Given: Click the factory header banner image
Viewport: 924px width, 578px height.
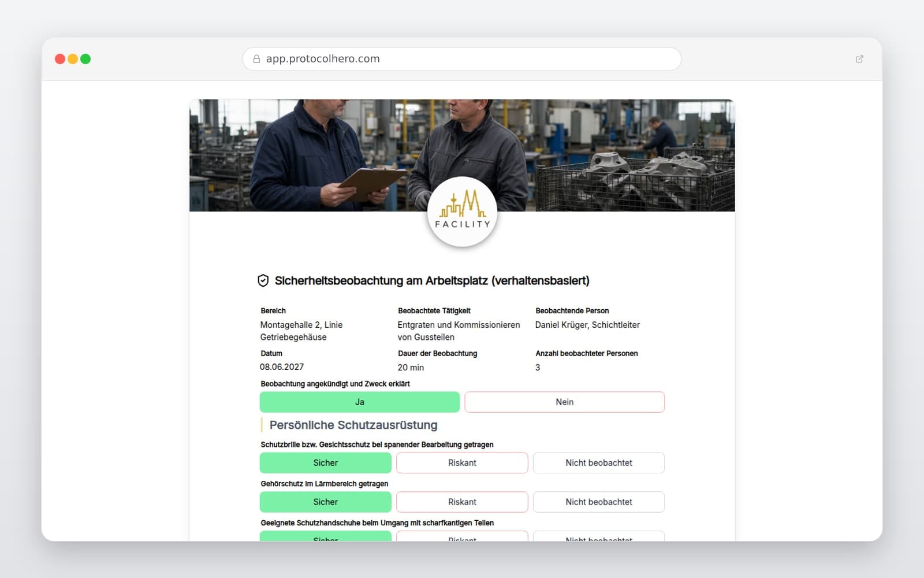Looking at the screenshot, I should click(x=462, y=155).
